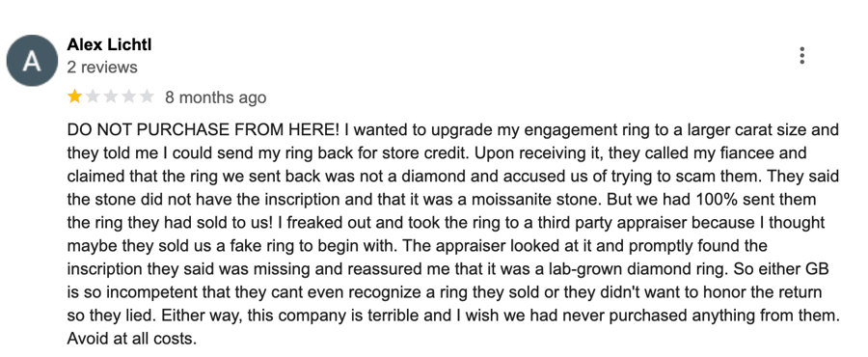868x357 pixels.
Task: Click the fifth gray rating star
Action: (x=147, y=97)
